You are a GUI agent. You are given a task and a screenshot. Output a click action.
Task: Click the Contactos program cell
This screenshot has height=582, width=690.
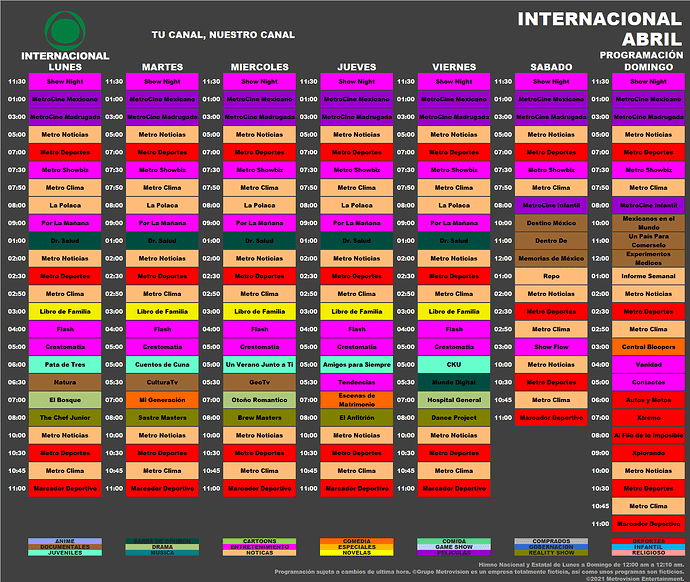pyautogui.click(x=649, y=382)
